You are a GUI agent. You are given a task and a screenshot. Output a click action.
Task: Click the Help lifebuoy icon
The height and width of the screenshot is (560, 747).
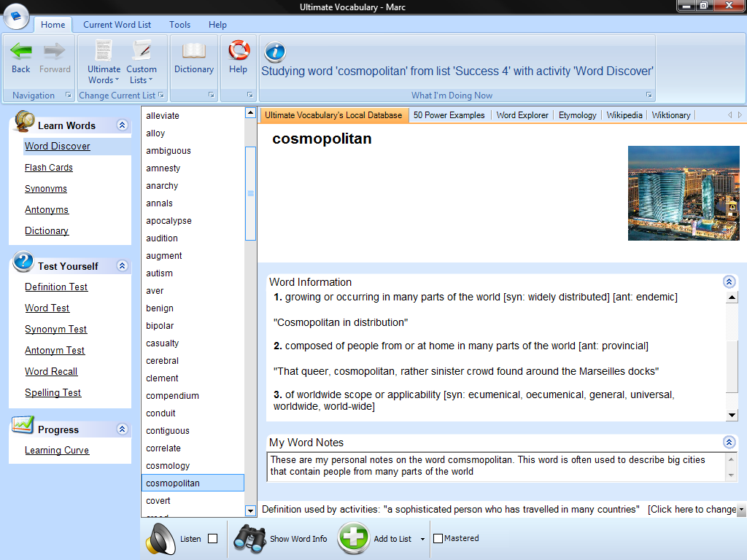click(x=239, y=50)
